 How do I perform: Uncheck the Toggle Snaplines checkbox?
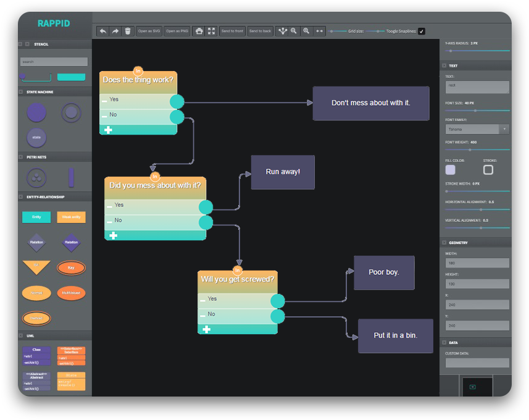point(422,31)
